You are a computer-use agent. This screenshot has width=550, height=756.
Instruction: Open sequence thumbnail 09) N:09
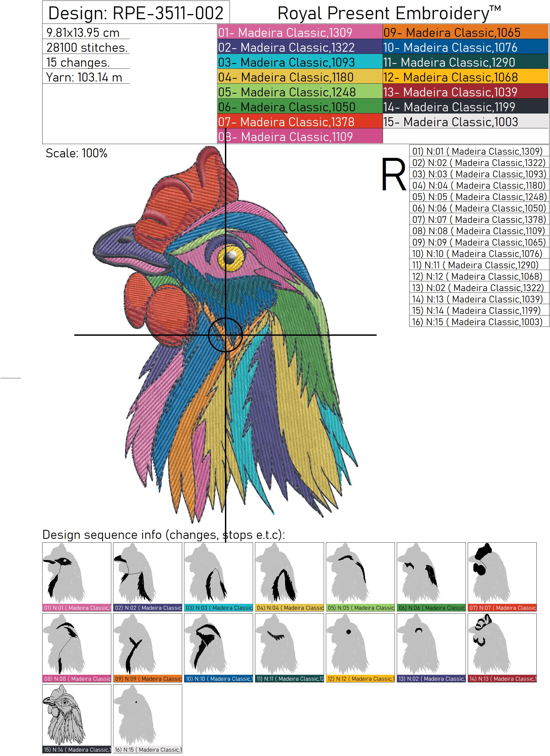coord(148,648)
